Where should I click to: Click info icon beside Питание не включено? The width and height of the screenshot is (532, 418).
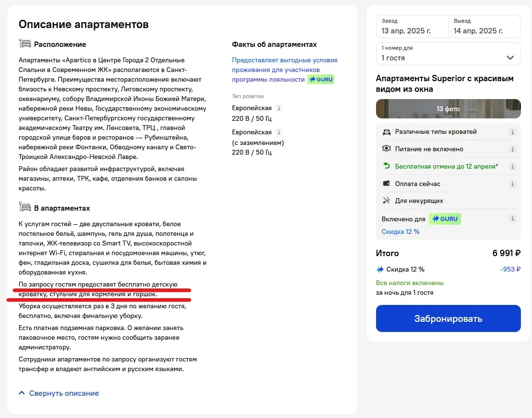tap(512, 149)
